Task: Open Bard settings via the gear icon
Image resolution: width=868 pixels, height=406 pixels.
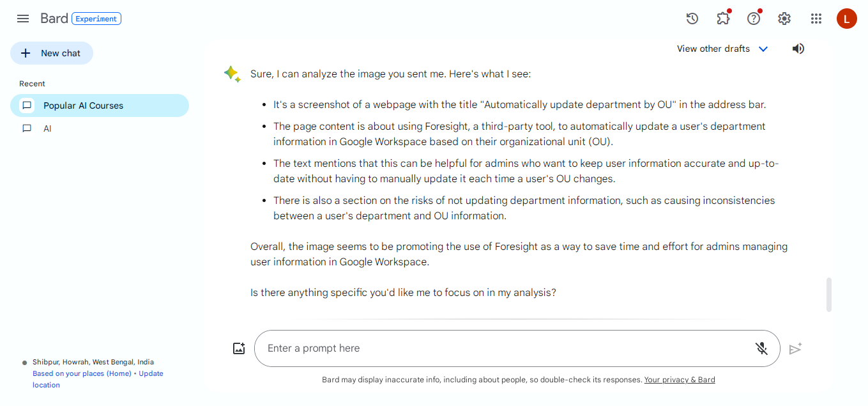Action: click(784, 19)
